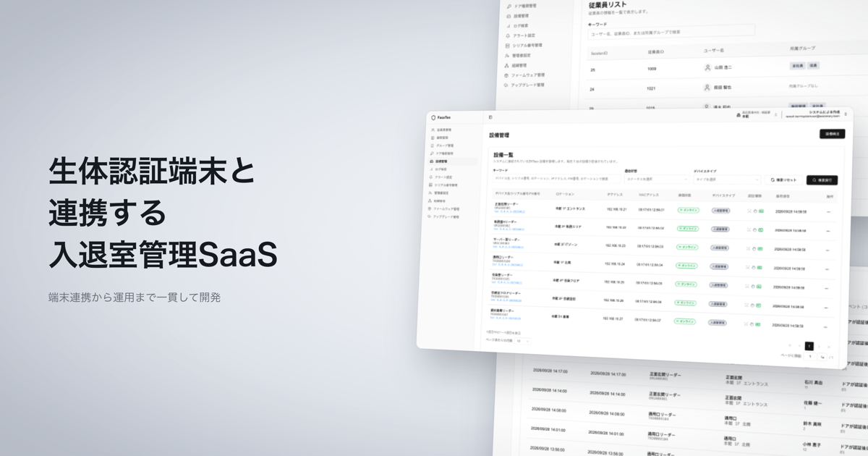Viewport: 868px width, 456px height.
Task: Open 組織管理 icon in back window sidebar
Action: tap(507, 65)
